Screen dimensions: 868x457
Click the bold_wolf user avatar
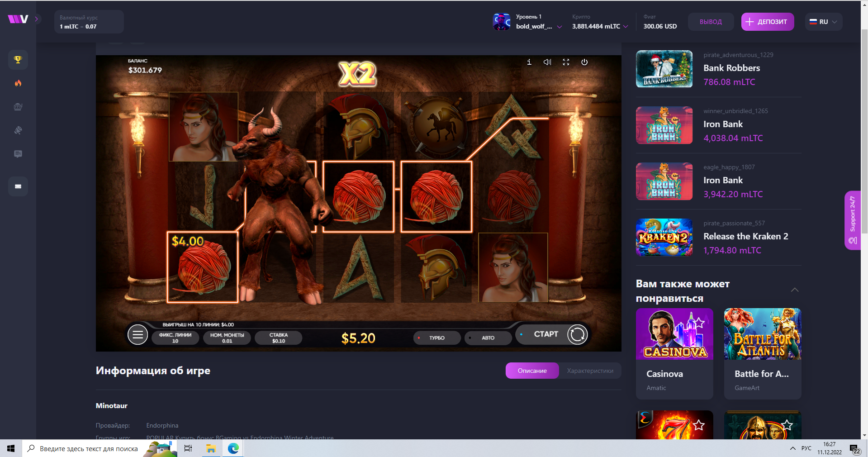click(502, 22)
